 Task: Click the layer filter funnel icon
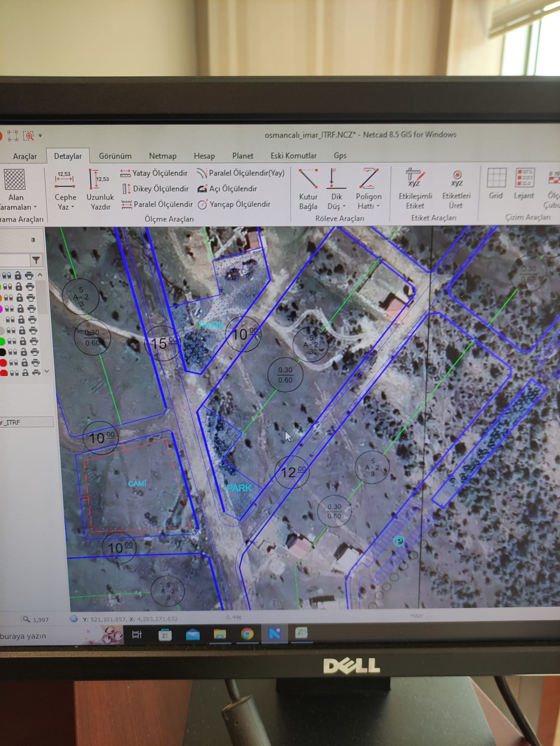pyautogui.click(x=36, y=260)
